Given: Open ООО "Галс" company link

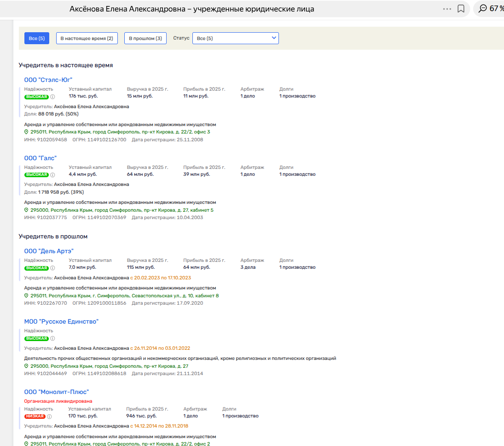Looking at the screenshot, I should tap(41, 158).
